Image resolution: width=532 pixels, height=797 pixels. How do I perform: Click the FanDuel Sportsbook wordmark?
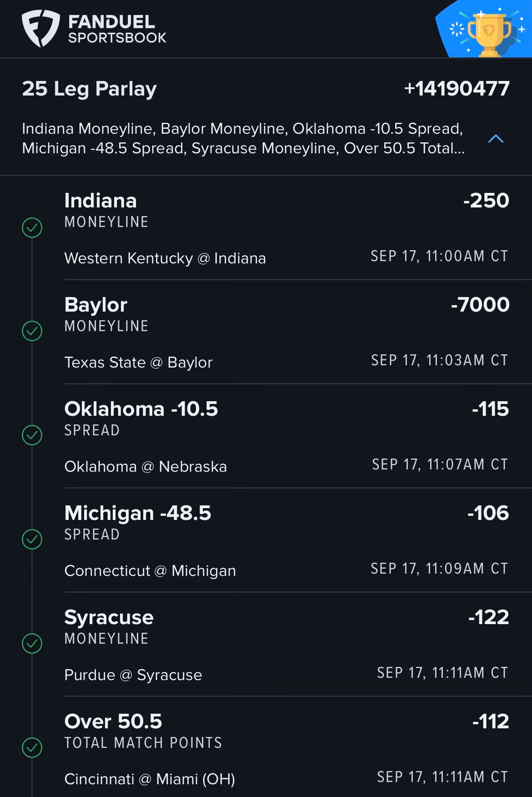pos(117,29)
